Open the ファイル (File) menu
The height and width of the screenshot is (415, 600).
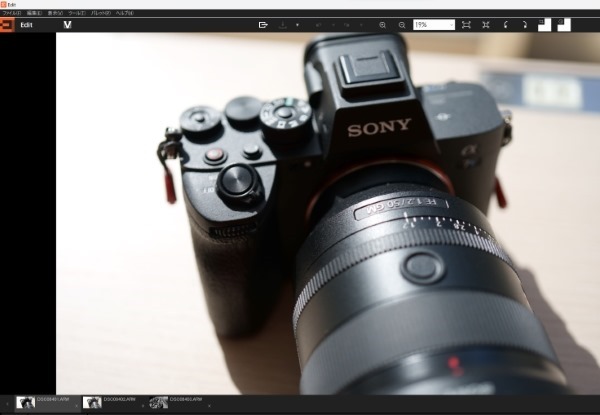(x=12, y=13)
